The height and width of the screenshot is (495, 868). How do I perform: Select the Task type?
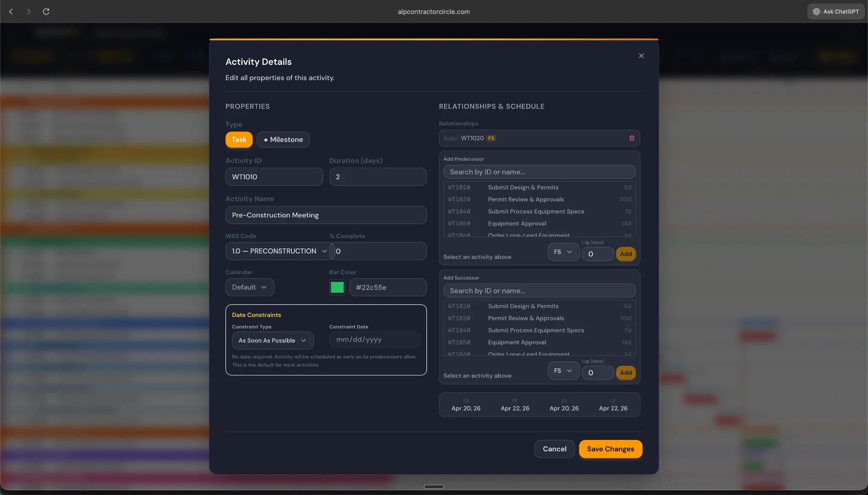pyautogui.click(x=239, y=139)
